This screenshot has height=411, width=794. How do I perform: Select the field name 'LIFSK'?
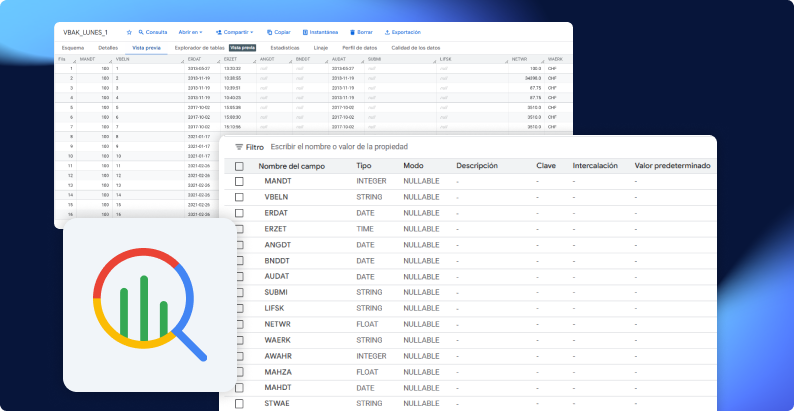pyautogui.click(x=275, y=308)
